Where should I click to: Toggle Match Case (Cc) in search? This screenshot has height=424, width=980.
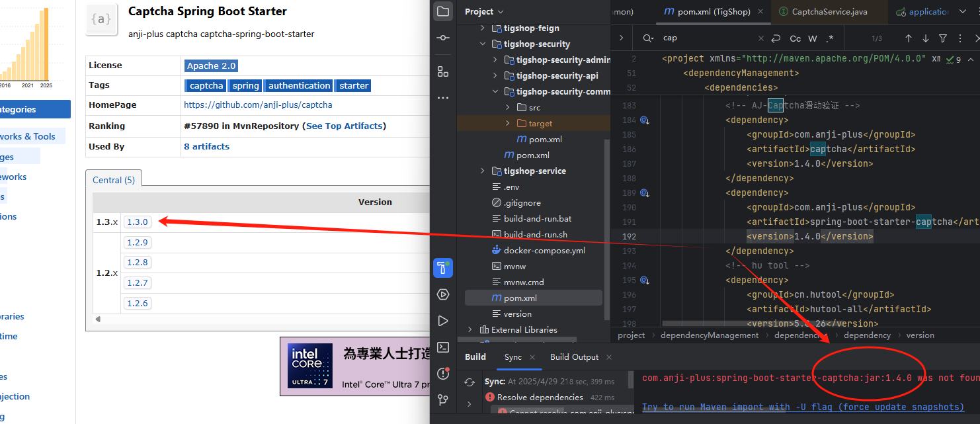pyautogui.click(x=796, y=38)
